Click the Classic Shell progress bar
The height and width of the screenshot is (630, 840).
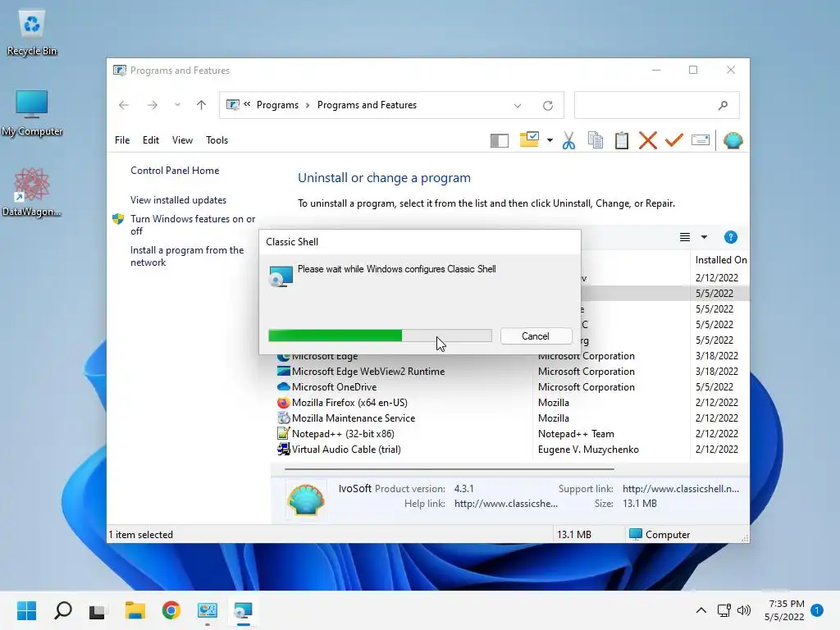[x=380, y=336]
